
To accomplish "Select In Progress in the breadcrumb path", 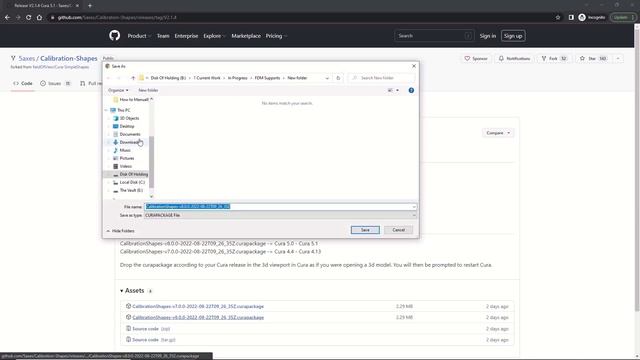I will pyautogui.click(x=238, y=78).
